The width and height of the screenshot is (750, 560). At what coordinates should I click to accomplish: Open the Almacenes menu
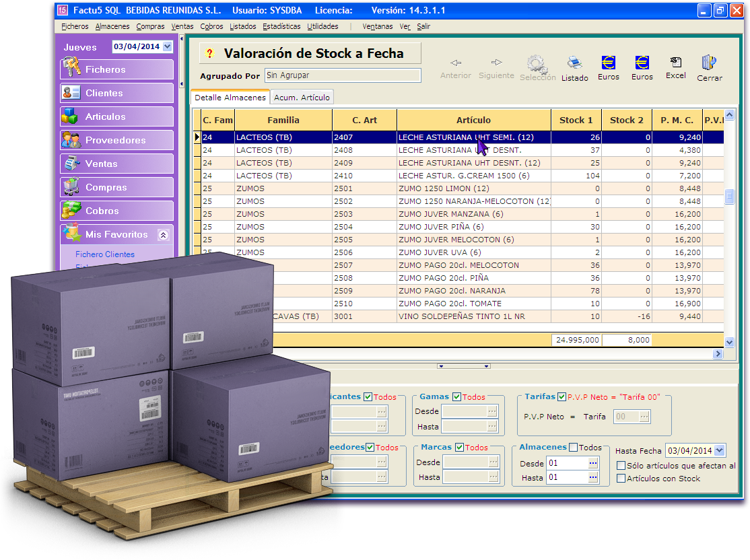pos(112,26)
